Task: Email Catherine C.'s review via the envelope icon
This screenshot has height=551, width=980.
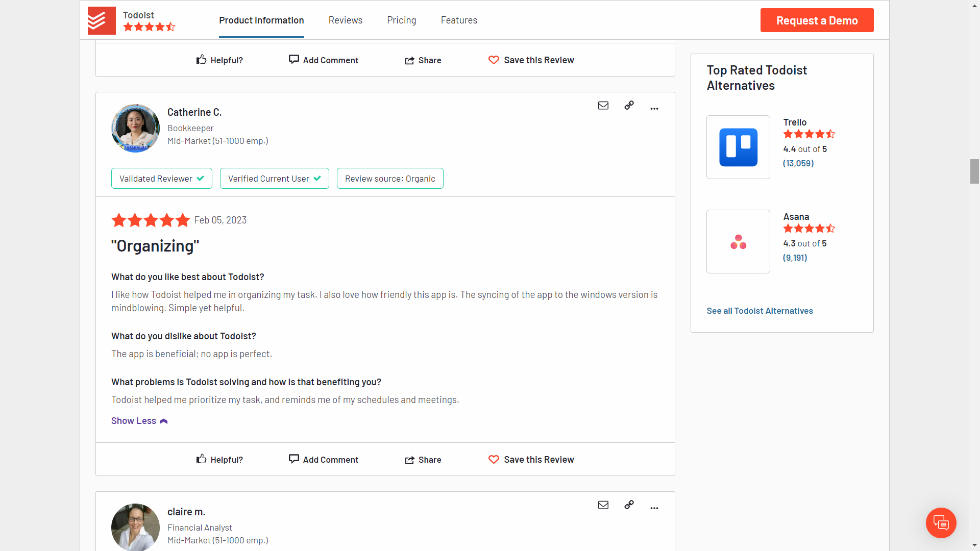Action: [x=603, y=106]
